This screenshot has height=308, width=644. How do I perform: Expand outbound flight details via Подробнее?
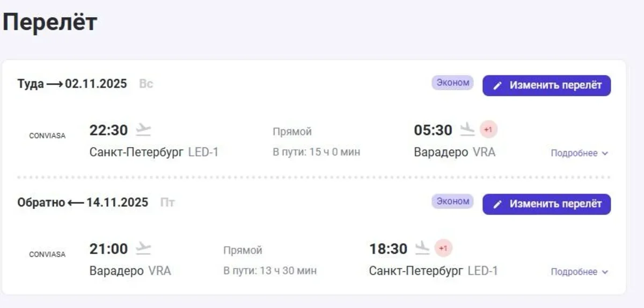[x=579, y=153]
